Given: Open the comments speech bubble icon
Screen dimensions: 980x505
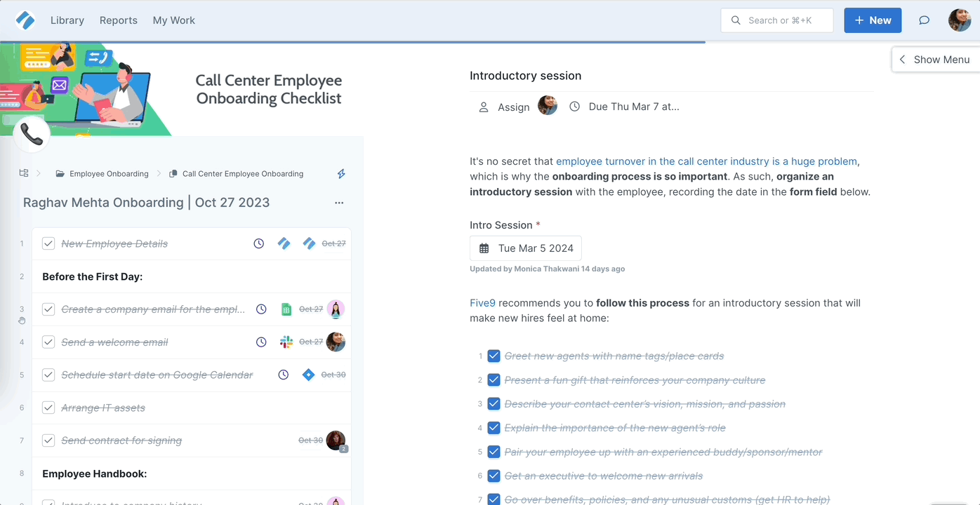Looking at the screenshot, I should tap(925, 20).
